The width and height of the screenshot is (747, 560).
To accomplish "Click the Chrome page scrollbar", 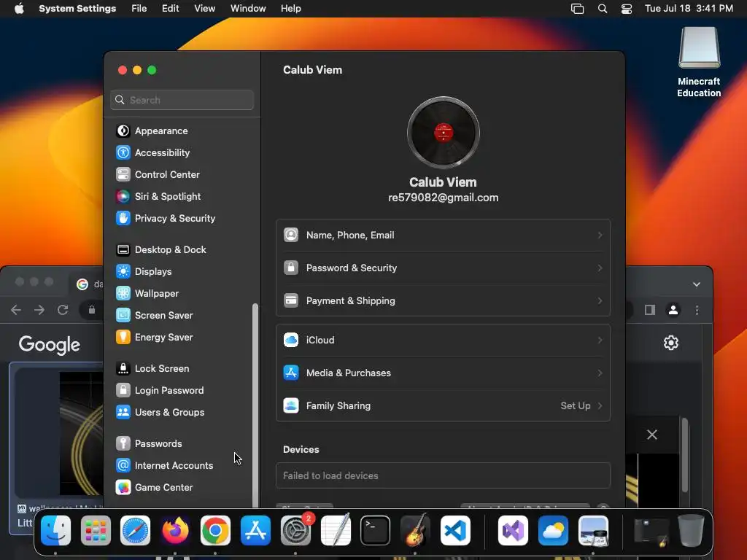I will (684, 455).
